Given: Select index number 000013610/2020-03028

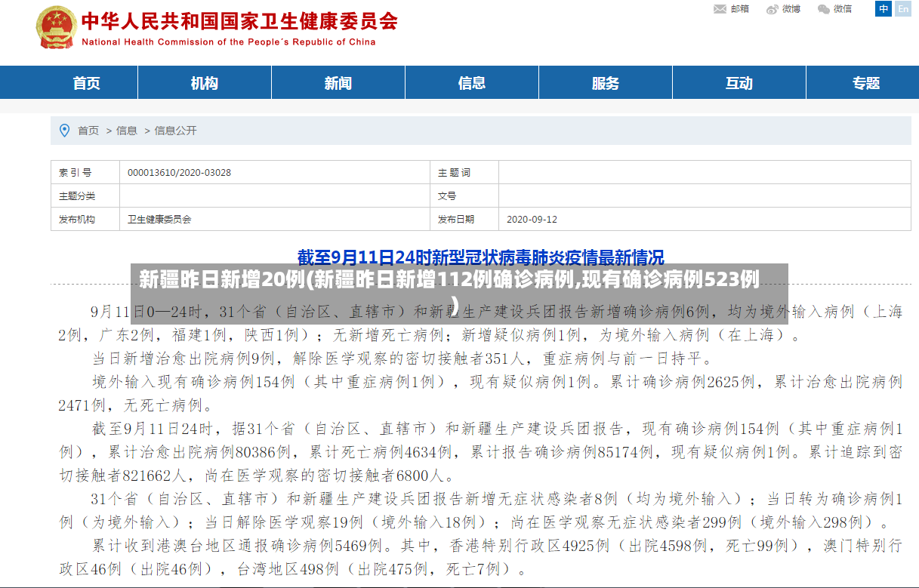Looking at the screenshot, I should [179, 173].
